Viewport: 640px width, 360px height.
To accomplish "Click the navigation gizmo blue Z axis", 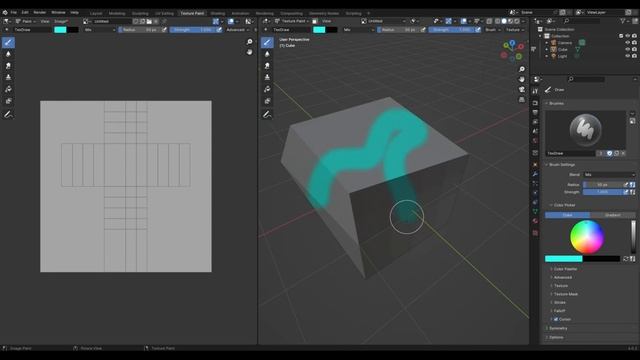I will pos(512,43).
